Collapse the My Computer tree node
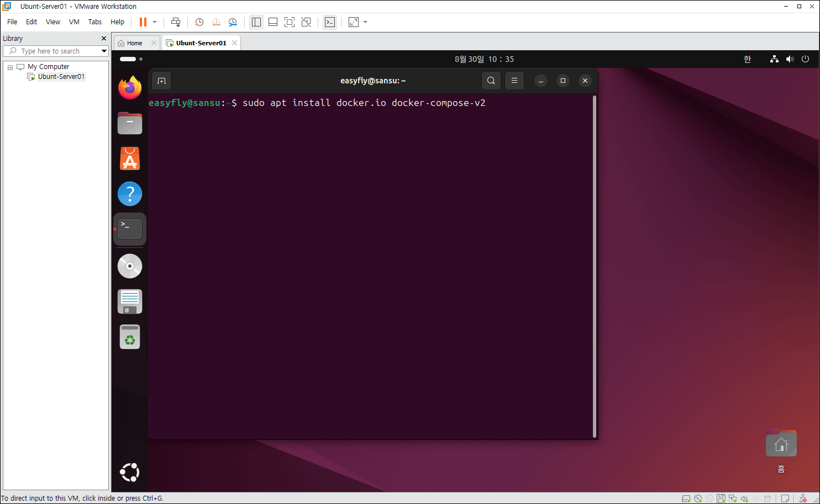The width and height of the screenshot is (820, 504). tap(10, 67)
